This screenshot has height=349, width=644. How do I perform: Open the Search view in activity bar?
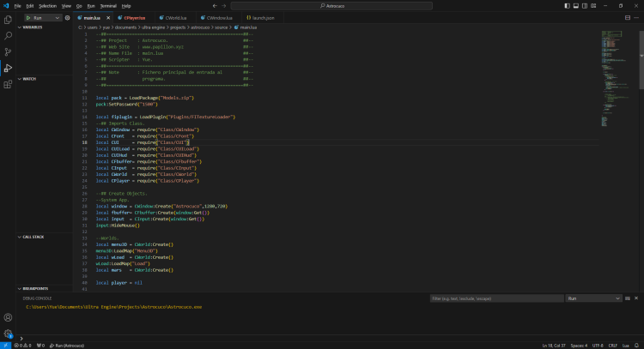[8, 35]
